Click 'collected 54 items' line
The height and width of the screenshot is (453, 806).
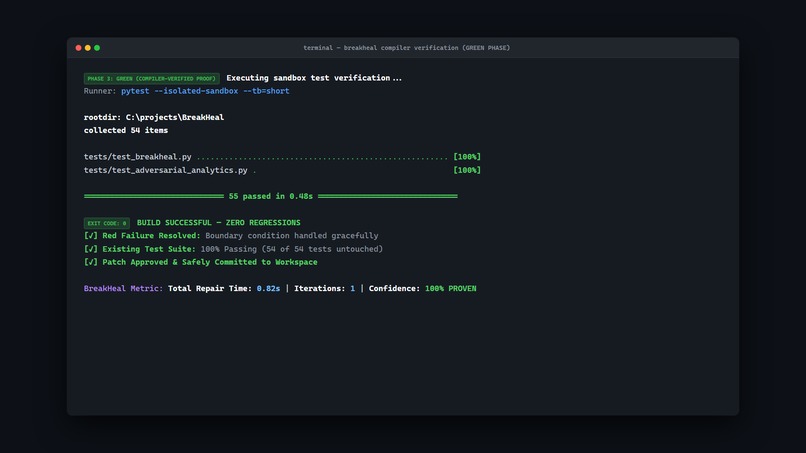point(126,131)
